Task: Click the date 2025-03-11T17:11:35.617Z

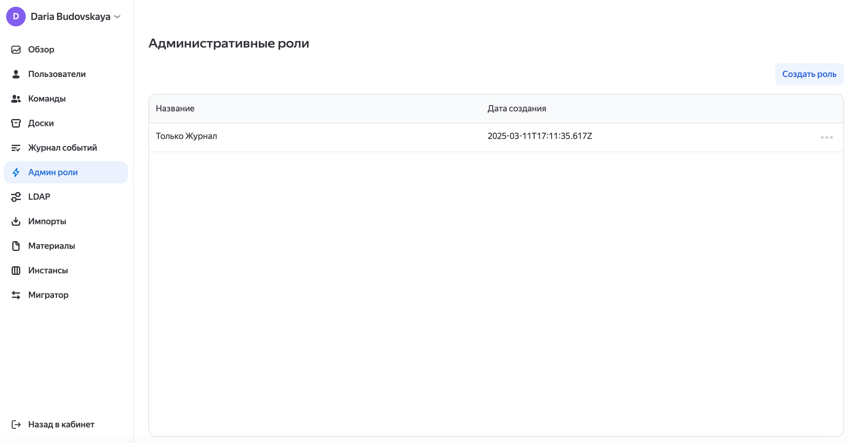Action: click(540, 136)
